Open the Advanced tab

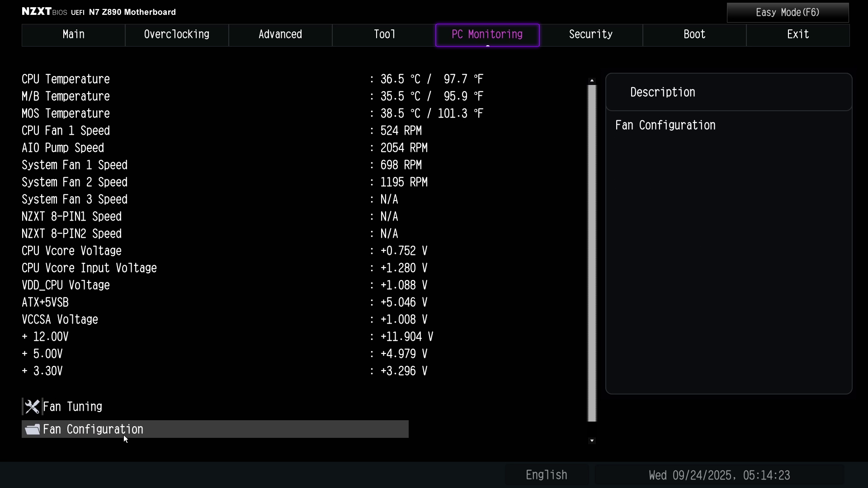tap(280, 35)
